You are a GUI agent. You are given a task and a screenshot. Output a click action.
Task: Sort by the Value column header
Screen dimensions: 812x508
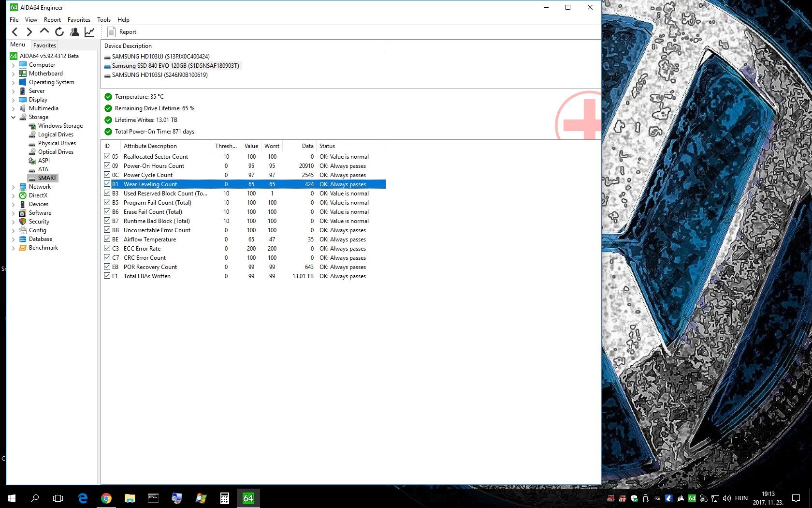pos(251,146)
